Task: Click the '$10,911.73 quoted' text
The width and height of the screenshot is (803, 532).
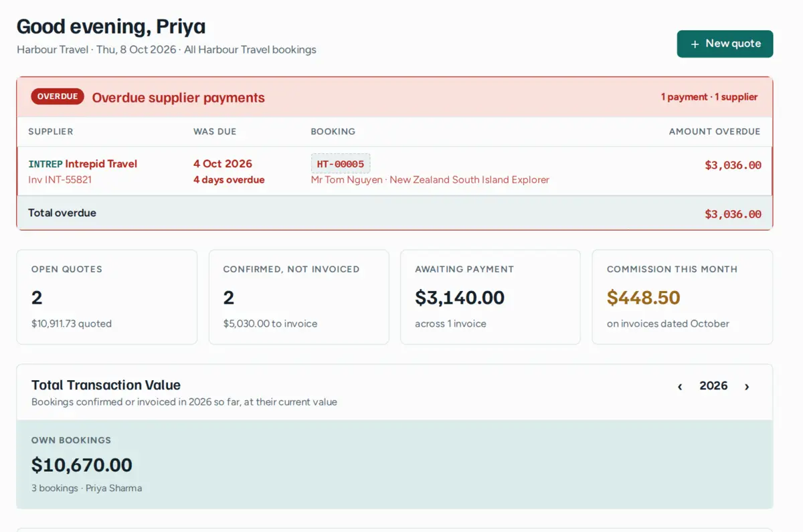Action: (72, 323)
